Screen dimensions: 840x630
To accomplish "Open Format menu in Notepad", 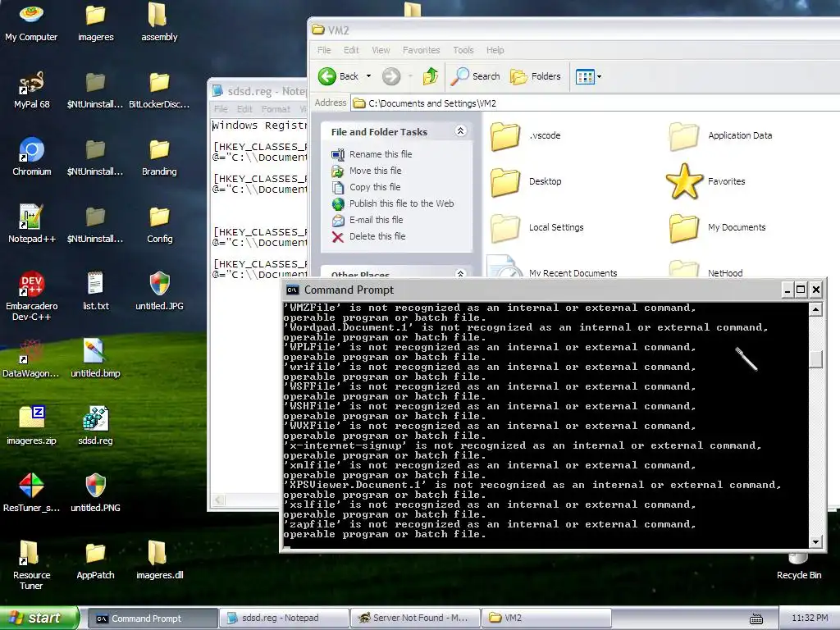I will 276,109.
